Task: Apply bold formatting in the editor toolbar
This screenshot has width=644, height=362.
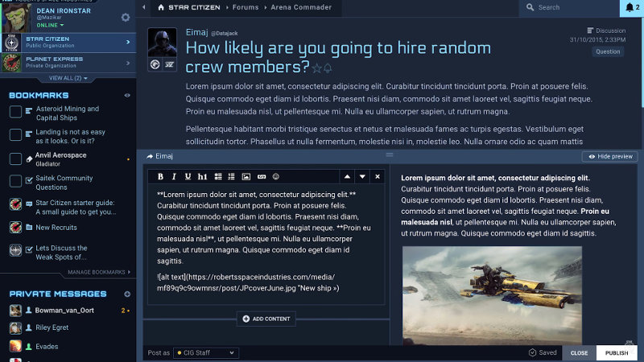Action: tap(160, 176)
